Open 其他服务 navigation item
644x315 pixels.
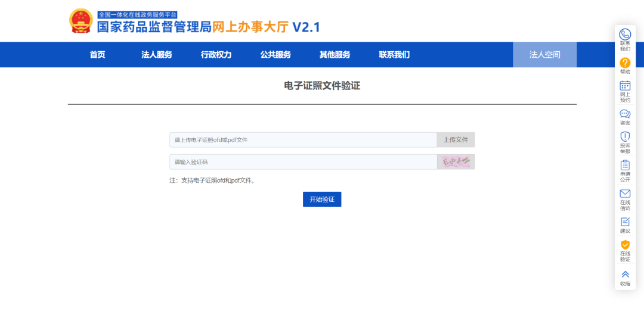point(335,55)
